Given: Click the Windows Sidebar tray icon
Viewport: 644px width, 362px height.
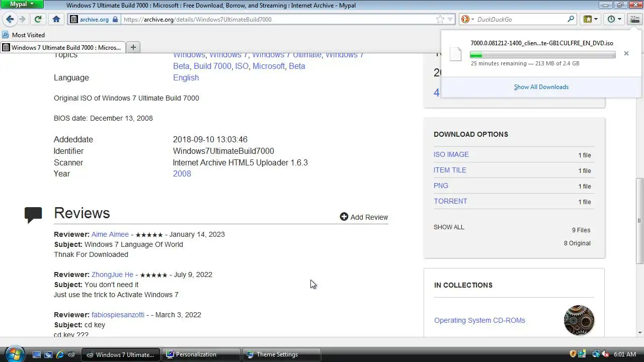Looking at the screenshot, I should (x=582, y=354).
